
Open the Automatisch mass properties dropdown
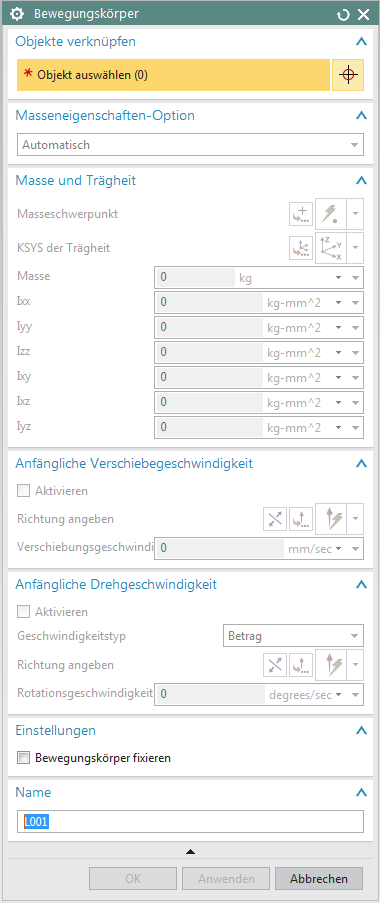(190, 145)
